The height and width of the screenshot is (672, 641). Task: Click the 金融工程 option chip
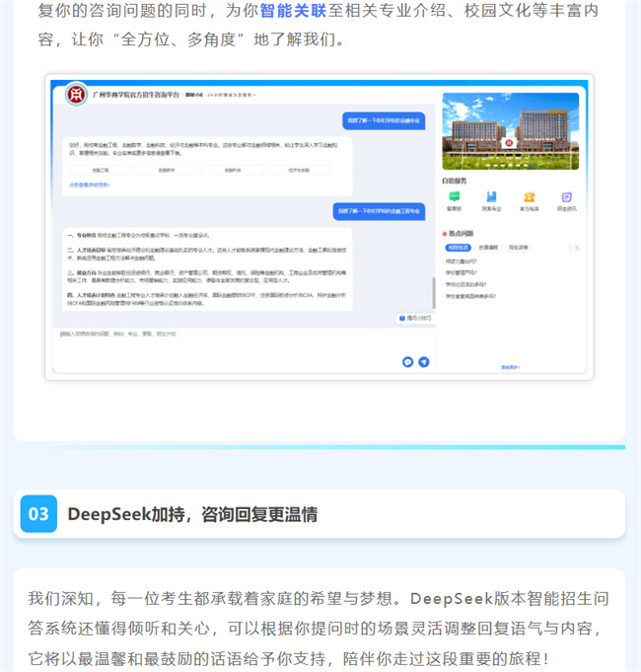pos(101,170)
